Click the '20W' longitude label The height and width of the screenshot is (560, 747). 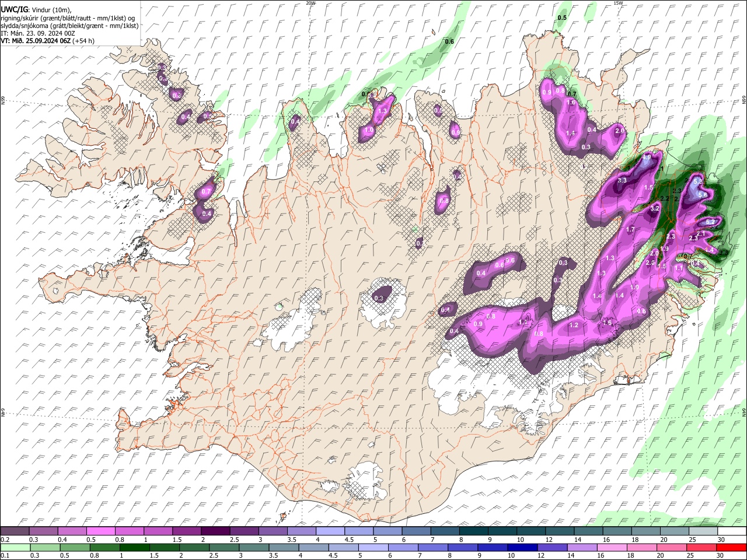(x=310, y=3)
